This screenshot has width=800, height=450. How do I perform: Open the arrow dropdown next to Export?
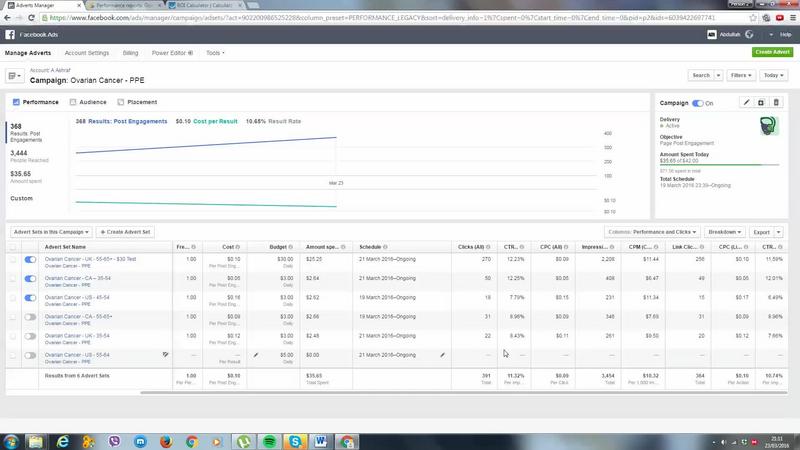(x=779, y=232)
